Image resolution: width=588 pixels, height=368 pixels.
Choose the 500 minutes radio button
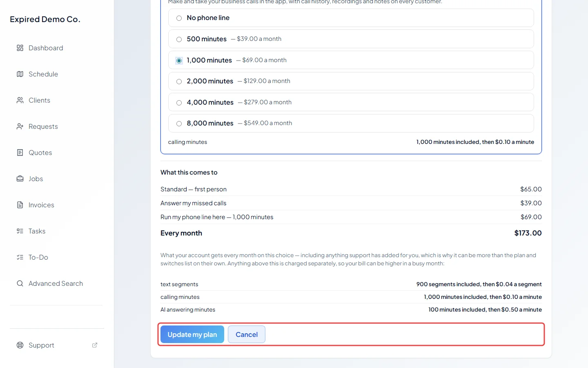[x=179, y=39]
